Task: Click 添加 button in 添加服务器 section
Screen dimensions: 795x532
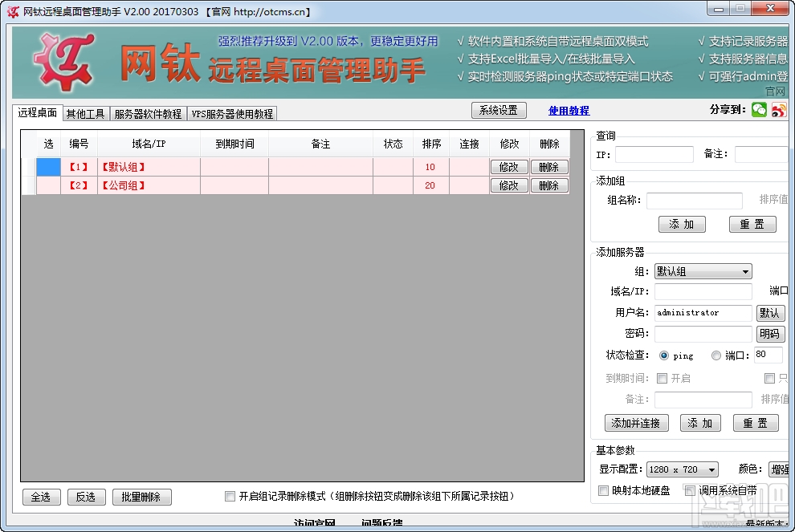Action: tap(700, 423)
